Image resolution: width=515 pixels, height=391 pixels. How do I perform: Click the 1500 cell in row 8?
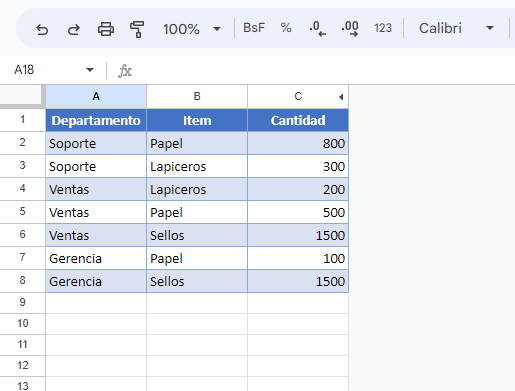coord(298,281)
